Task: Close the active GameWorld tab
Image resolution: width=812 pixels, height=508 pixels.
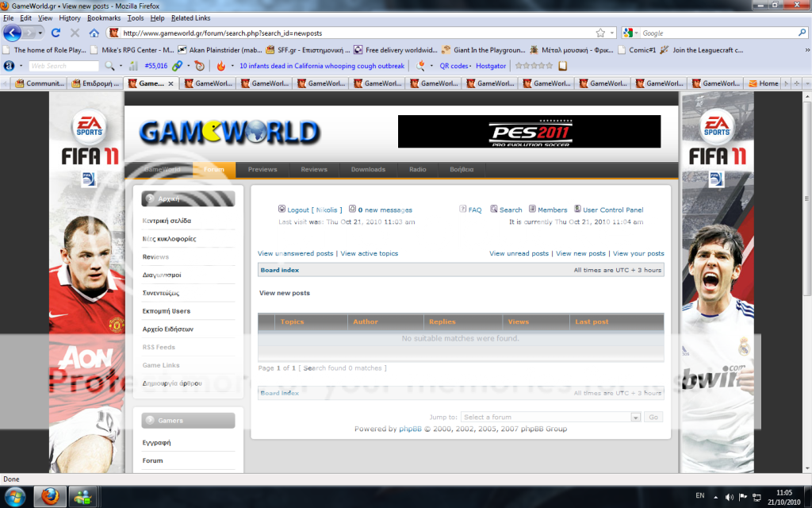Action: point(171,83)
